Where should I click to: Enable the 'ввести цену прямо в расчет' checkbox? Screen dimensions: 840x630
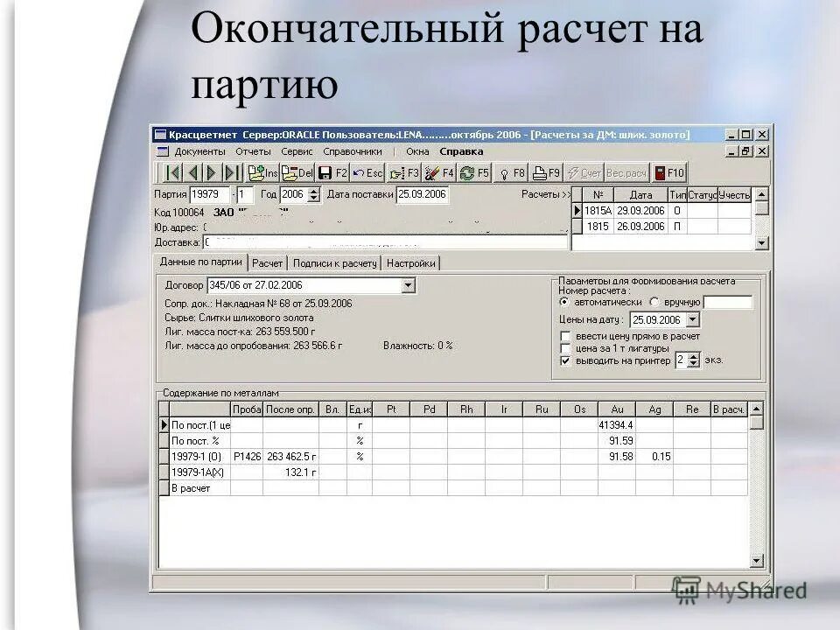point(565,336)
